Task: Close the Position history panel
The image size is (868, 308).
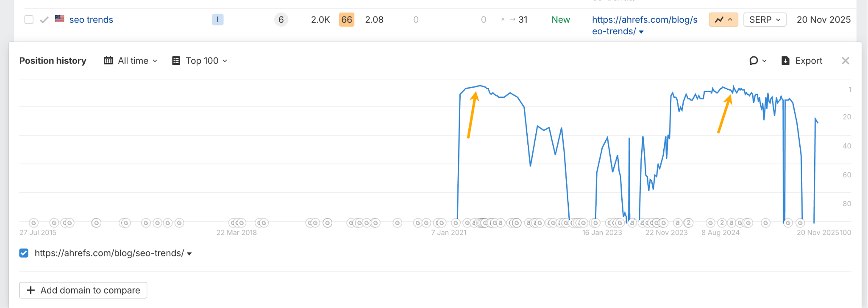Action: click(x=846, y=61)
